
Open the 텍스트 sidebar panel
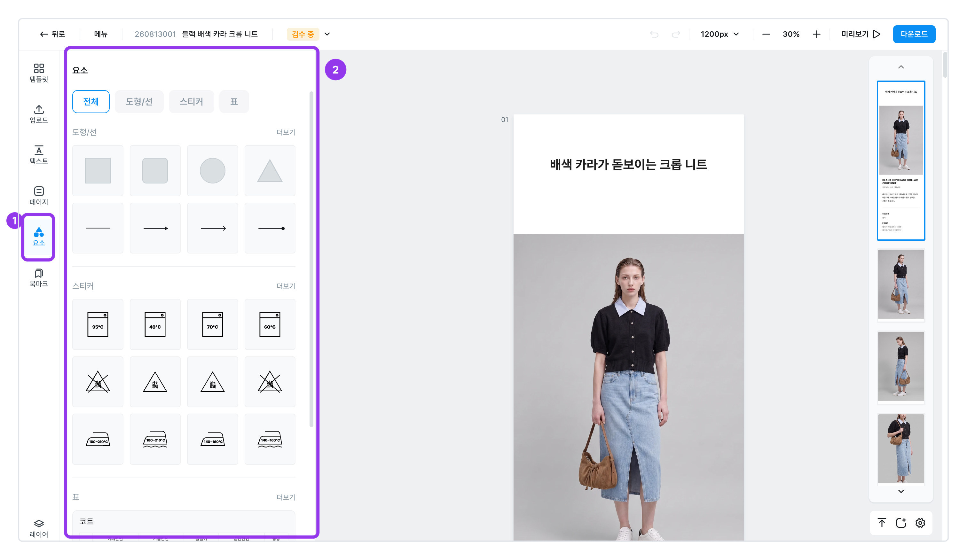pyautogui.click(x=39, y=155)
